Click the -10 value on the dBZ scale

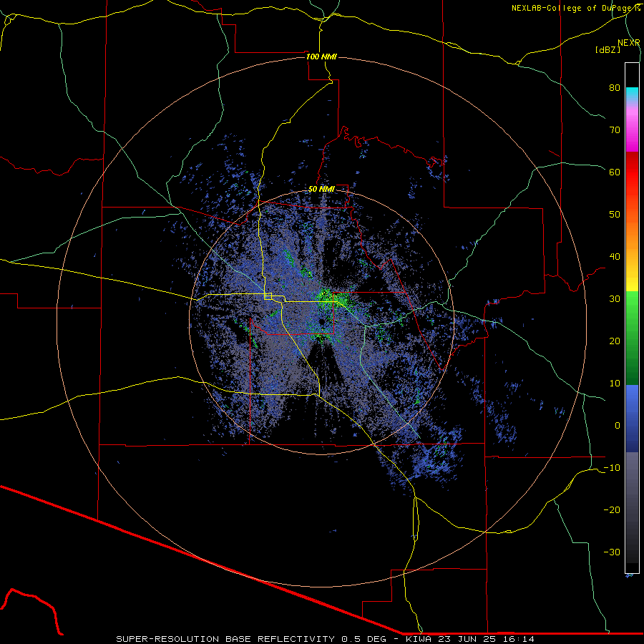(612, 468)
